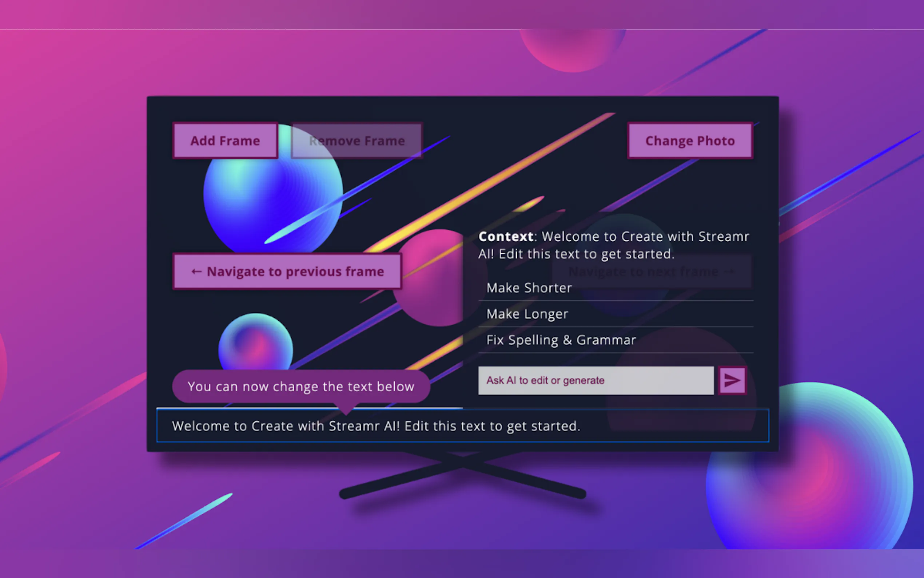Pick Fix Spelling & Grammar
Screen dimensions: 924x578
(x=561, y=340)
